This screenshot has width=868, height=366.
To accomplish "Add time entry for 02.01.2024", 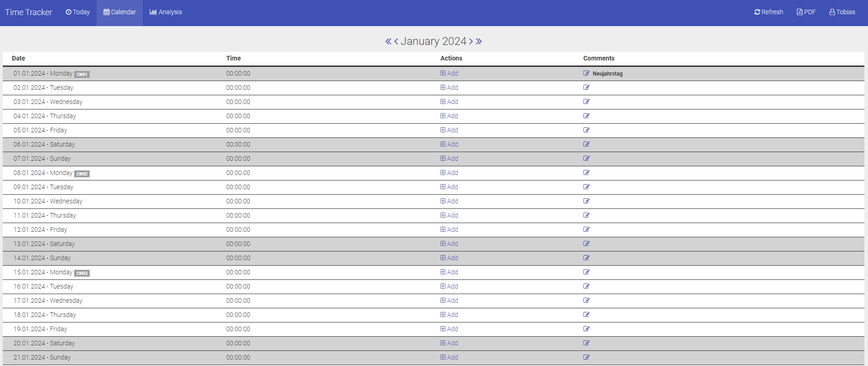I will [449, 87].
